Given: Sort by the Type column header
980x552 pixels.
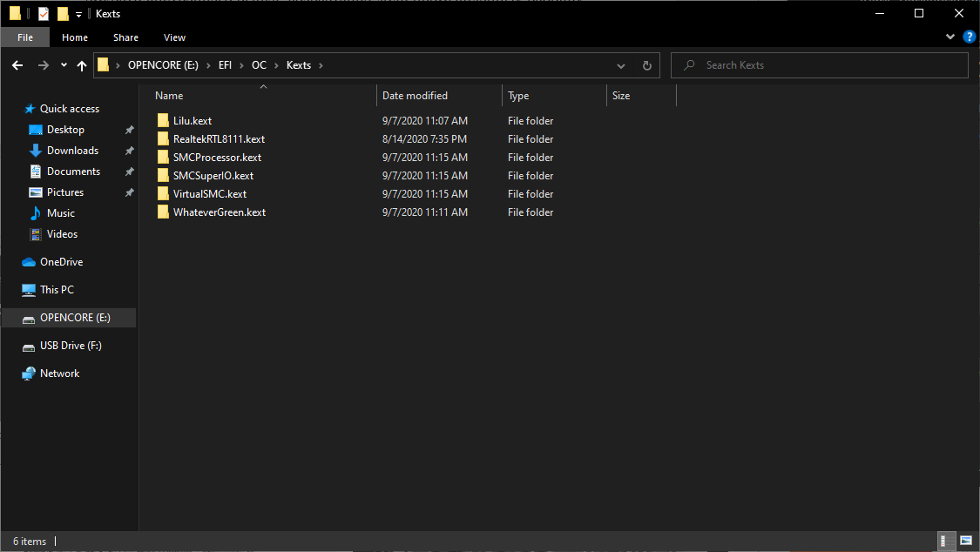Looking at the screenshot, I should (x=554, y=96).
